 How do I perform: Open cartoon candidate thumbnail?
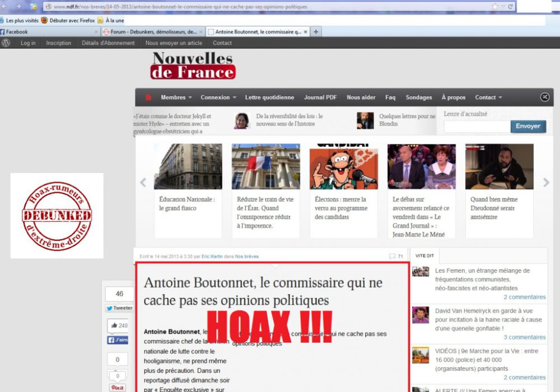point(344,166)
